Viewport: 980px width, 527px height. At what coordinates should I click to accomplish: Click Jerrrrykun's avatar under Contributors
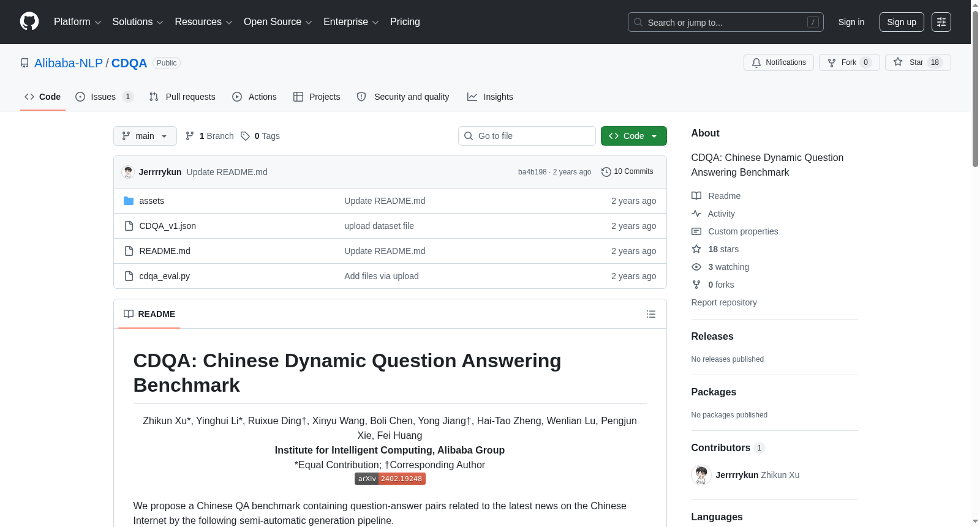tap(701, 475)
